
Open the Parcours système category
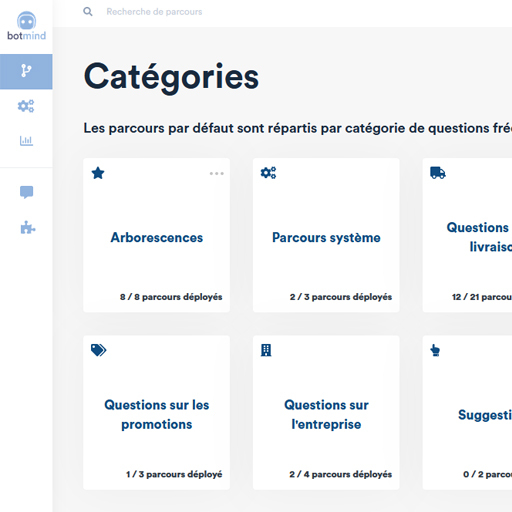click(x=326, y=235)
